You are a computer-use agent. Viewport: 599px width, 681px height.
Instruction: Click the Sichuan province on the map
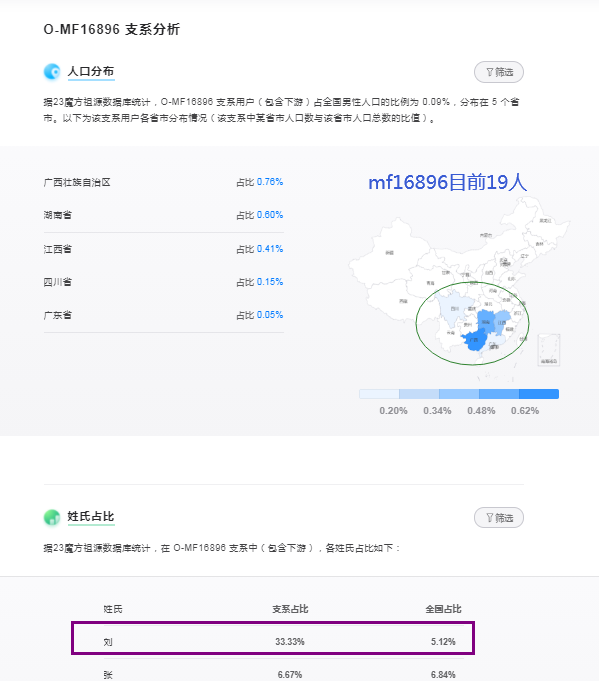[x=453, y=308]
